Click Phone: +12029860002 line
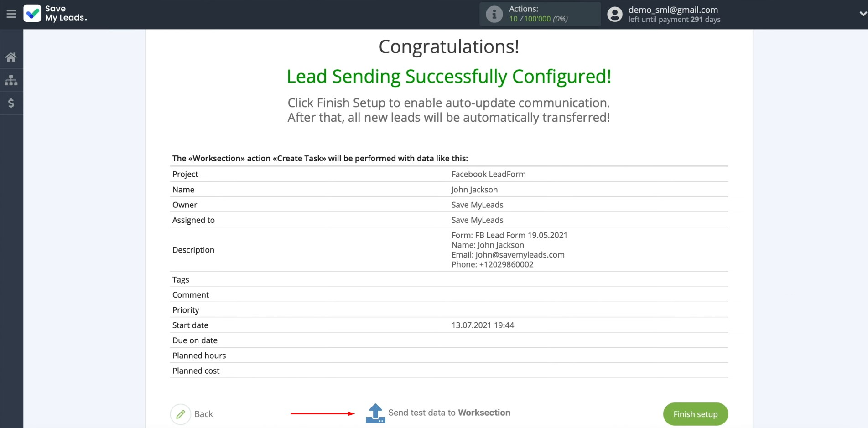This screenshot has height=428, width=868. coord(492,264)
